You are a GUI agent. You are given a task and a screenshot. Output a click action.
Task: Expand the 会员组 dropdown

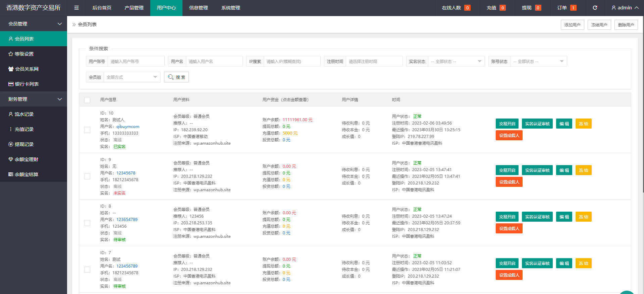tap(131, 77)
